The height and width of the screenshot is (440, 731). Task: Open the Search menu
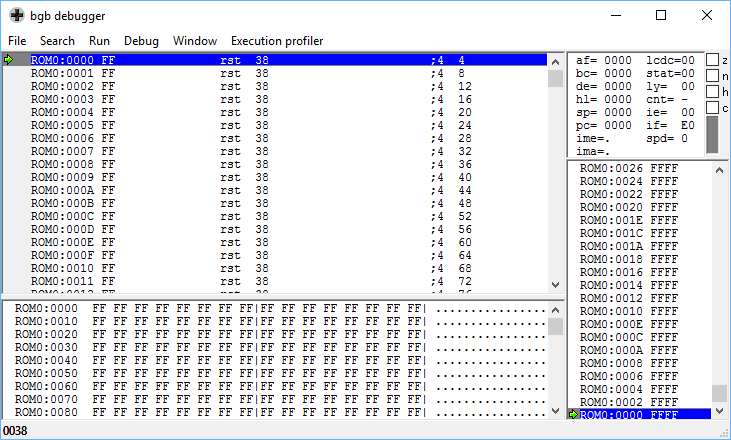pyautogui.click(x=57, y=41)
